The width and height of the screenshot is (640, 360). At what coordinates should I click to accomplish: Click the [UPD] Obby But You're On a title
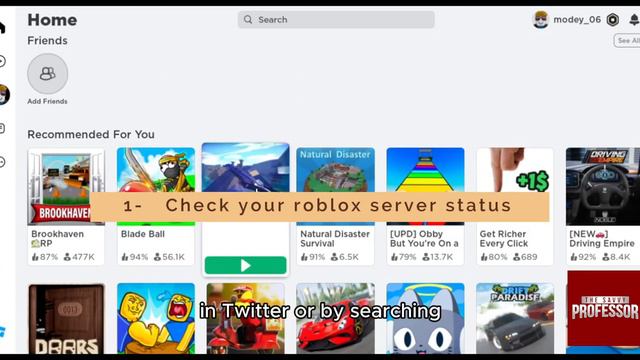coord(424,238)
